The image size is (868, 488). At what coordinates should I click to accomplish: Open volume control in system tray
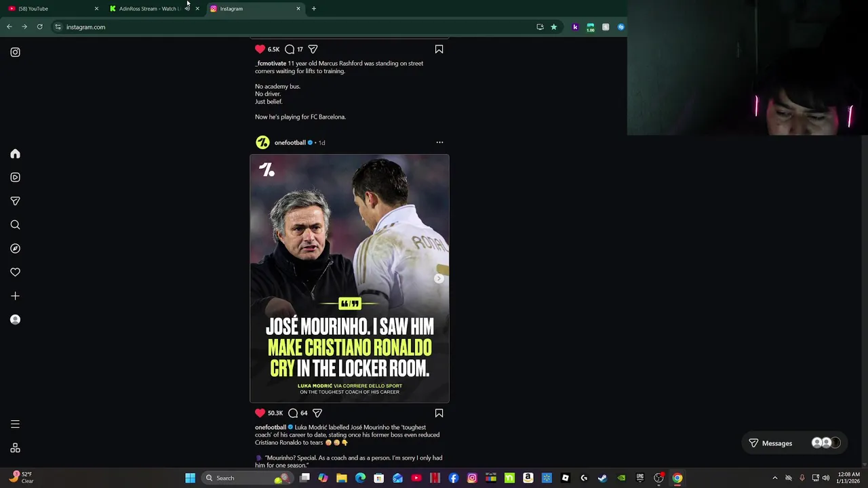(x=826, y=478)
